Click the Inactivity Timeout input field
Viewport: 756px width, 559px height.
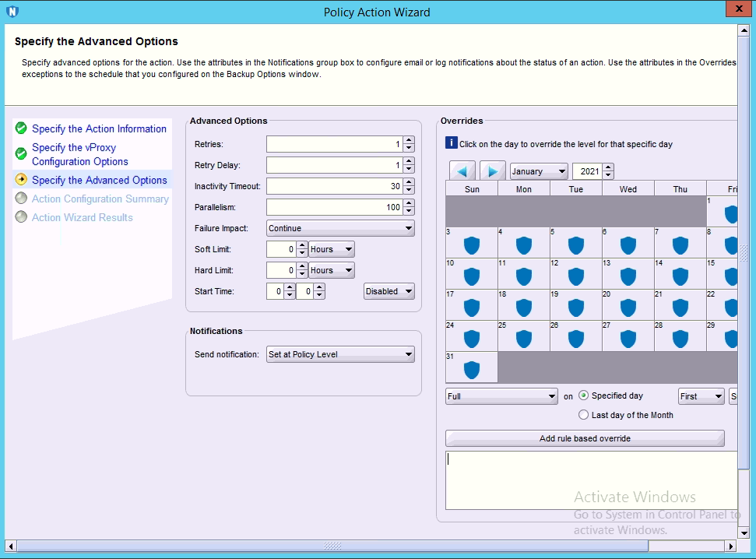click(334, 186)
